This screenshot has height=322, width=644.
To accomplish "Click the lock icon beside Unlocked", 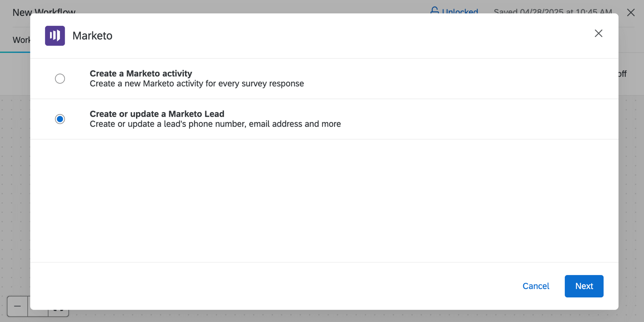I will tap(435, 10).
